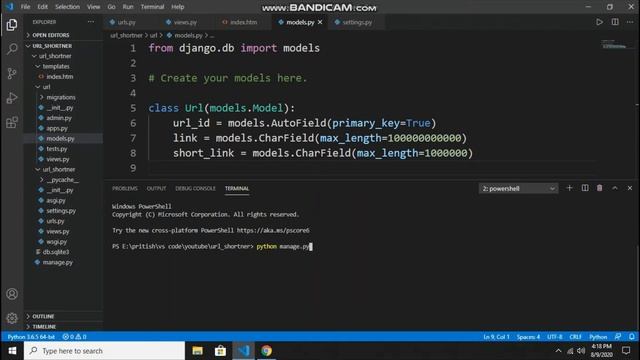Open Chrome from taskbar
640x360 pixels.
267,351
